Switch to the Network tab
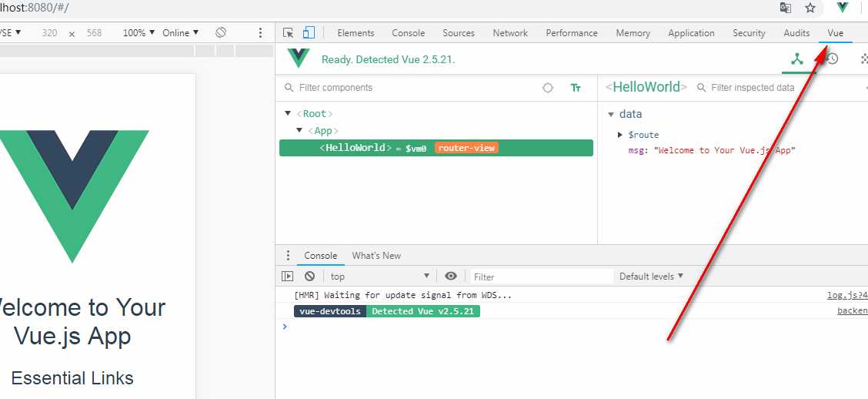The height and width of the screenshot is (399, 868). [x=510, y=32]
